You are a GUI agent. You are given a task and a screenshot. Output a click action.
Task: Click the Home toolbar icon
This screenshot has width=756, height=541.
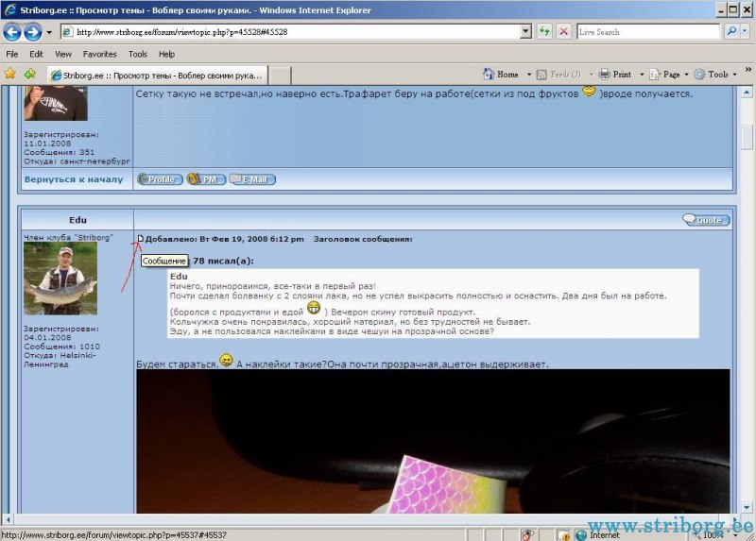pos(490,74)
